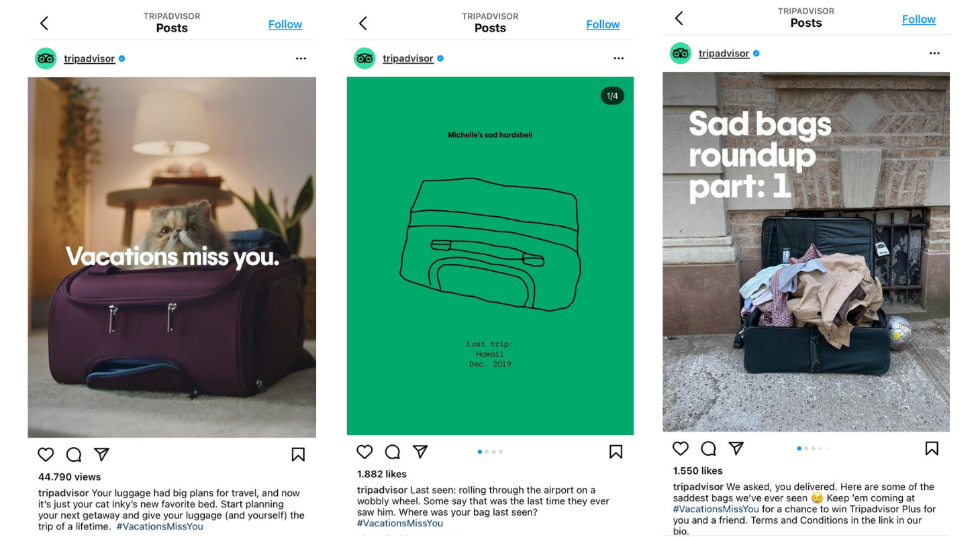Like the Sad bags roundup post
The width and height of the screenshot is (980, 537).
click(681, 448)
